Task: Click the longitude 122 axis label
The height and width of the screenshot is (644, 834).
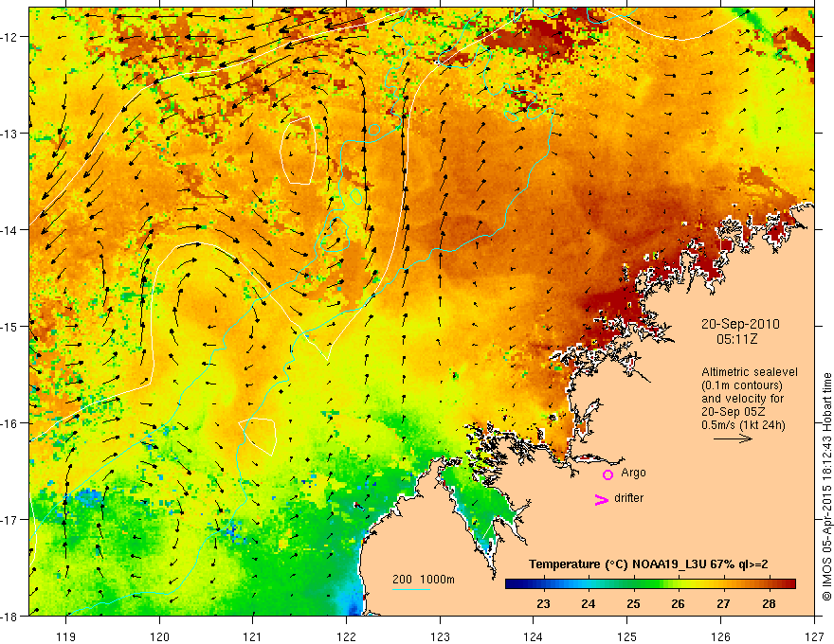Action: pos(346,636)
